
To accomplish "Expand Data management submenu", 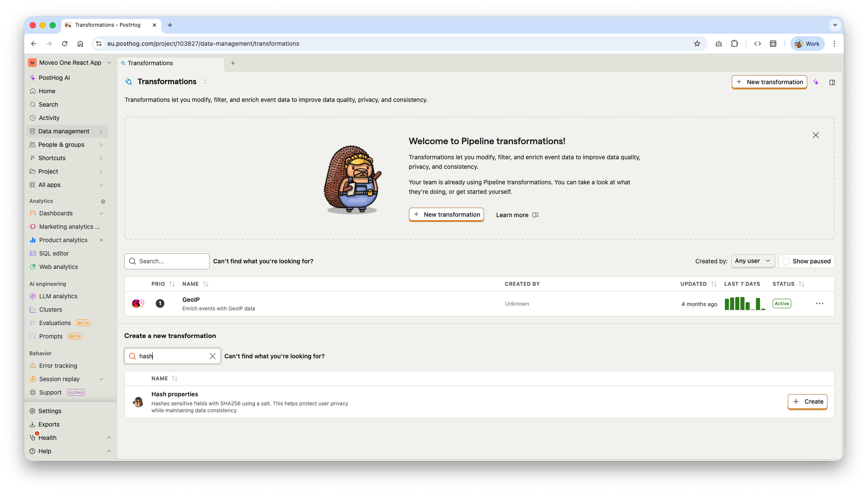I will pyautogui.click(x=101, y=131).
